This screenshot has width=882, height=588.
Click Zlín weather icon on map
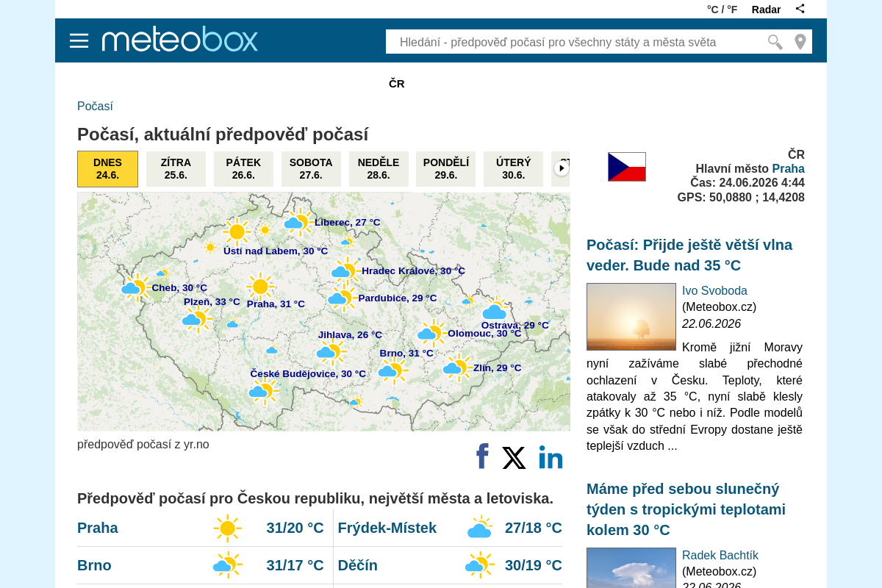tap(457, 367)
